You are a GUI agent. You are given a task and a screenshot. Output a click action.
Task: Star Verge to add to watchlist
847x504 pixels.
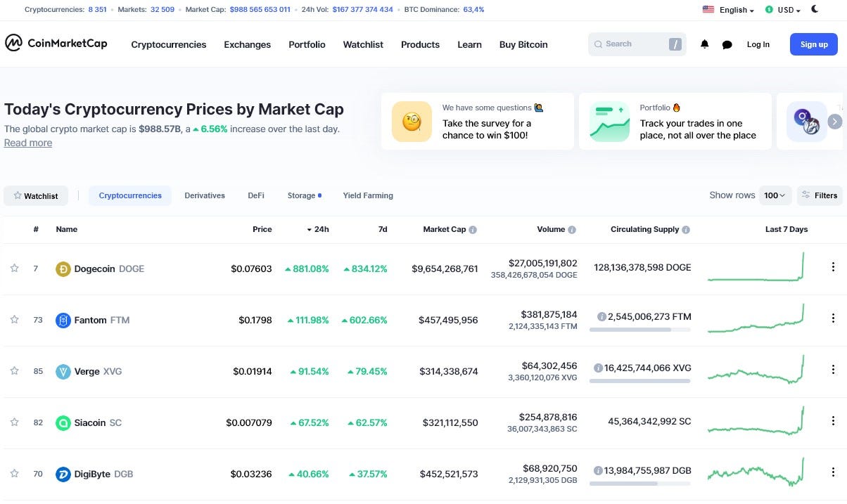click(x=14, y=370)
